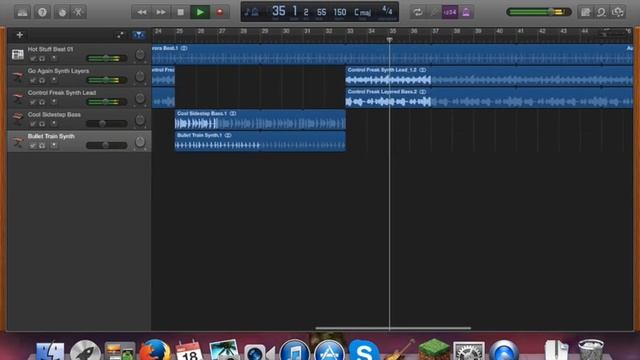Fast forward the playhead

click(x=161, y=12)
